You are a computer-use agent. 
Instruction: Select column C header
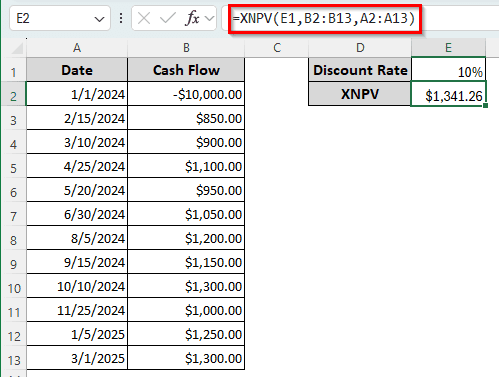tap(277, 48)
